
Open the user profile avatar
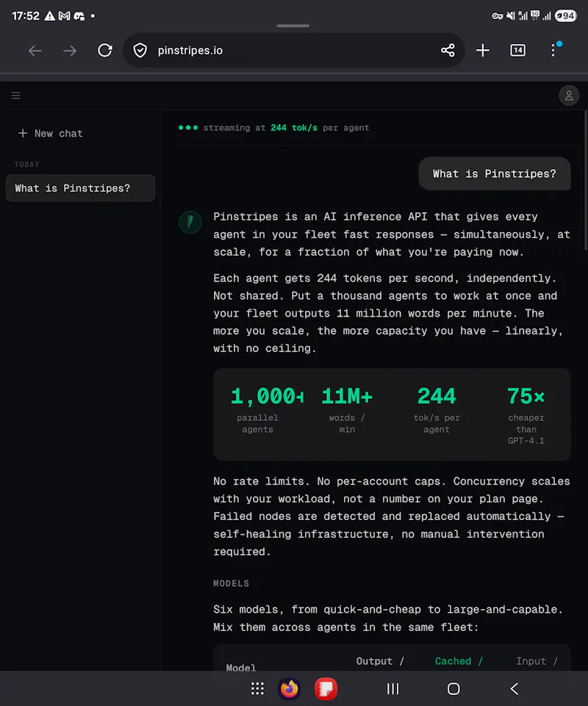[x=569, y=96]
